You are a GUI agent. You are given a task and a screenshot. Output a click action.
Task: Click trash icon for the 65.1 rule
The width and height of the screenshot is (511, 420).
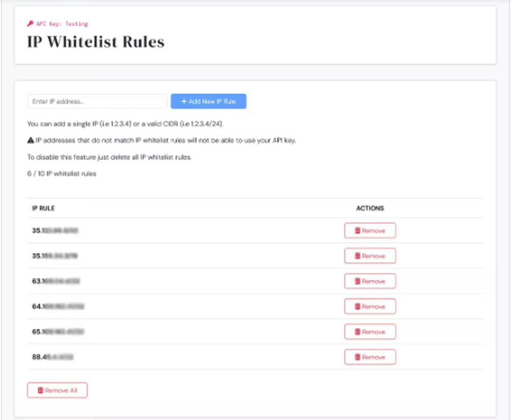click(x=358, y=332)
